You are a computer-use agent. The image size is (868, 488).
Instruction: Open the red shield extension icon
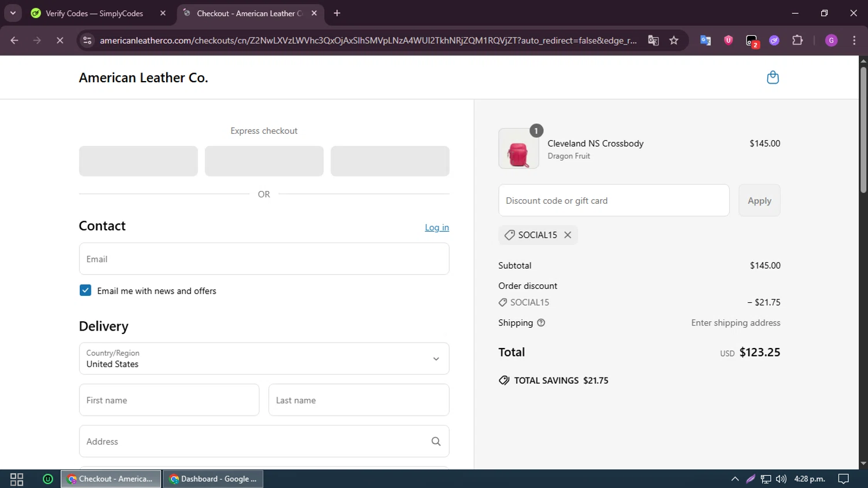[729, 41]
